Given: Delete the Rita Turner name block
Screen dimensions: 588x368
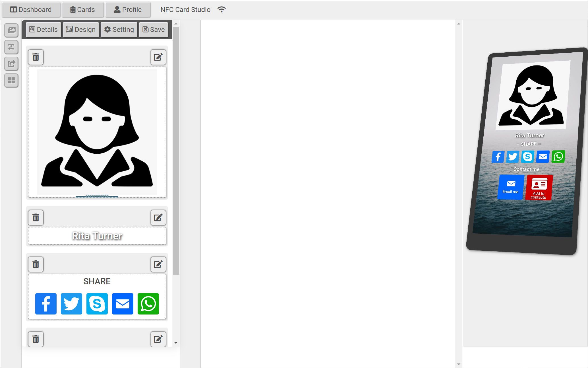Looking at the screenshot, I should (x=36, y=218).
